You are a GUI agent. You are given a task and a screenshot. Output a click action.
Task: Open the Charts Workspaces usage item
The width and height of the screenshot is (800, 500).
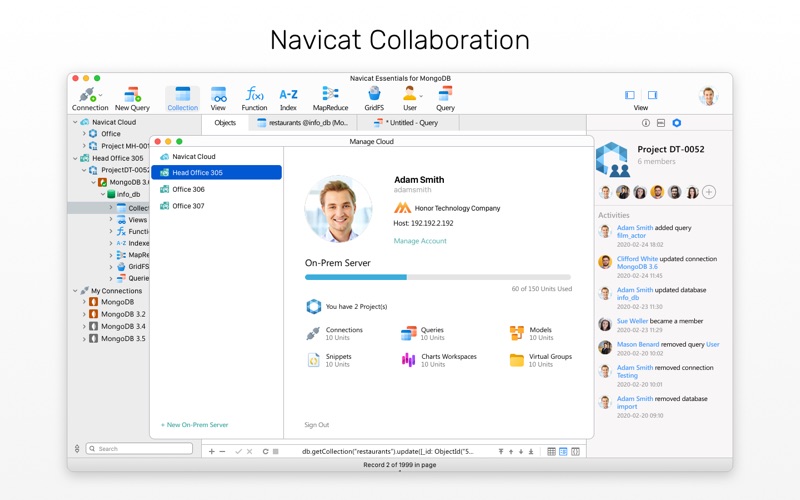(x=439, y=360)
